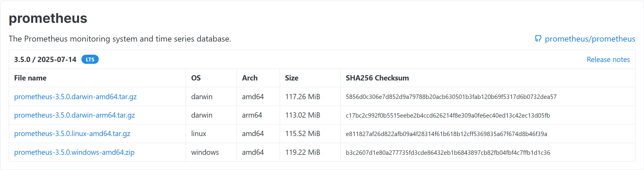The width and height of the screenshot is (644, 170).
Task: Click the OS column header
Action: tap(196, 78)
